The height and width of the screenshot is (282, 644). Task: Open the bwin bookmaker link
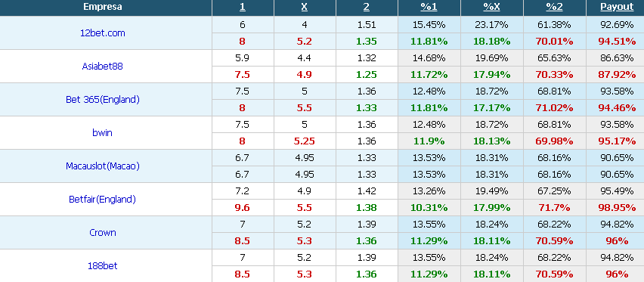(x=102, y=133)
